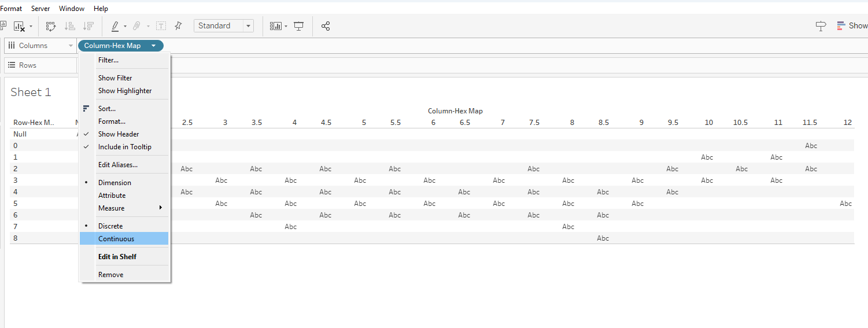Click the Sort icon in the context menu
Viewport: 868px width, 328px height.
pos(86,108)
